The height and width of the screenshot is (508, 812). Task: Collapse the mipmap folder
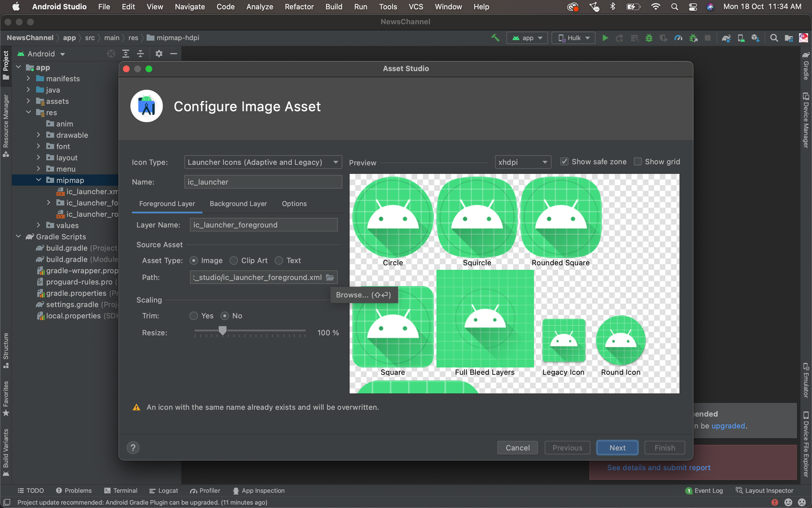pyautogui.click(x=39, y=180)
